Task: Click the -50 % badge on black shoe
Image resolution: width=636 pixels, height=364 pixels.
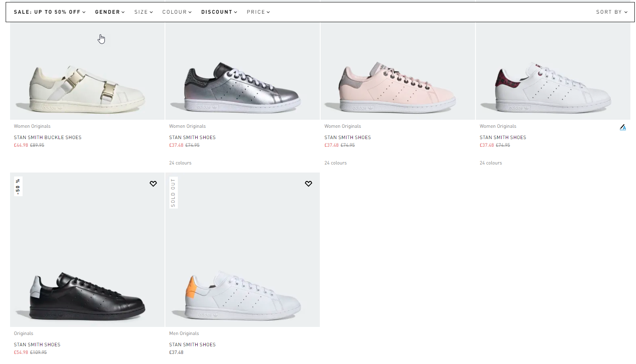Action: (18, 186)
